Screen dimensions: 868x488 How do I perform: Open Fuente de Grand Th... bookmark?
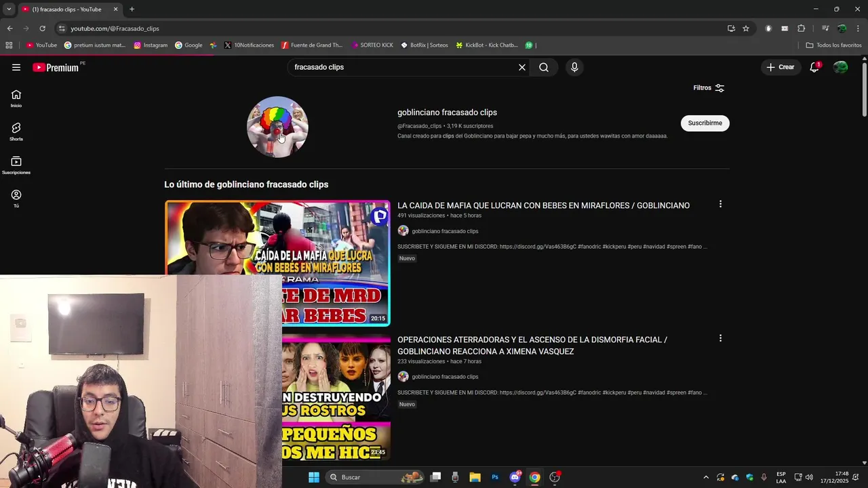(x=312, y=45)
